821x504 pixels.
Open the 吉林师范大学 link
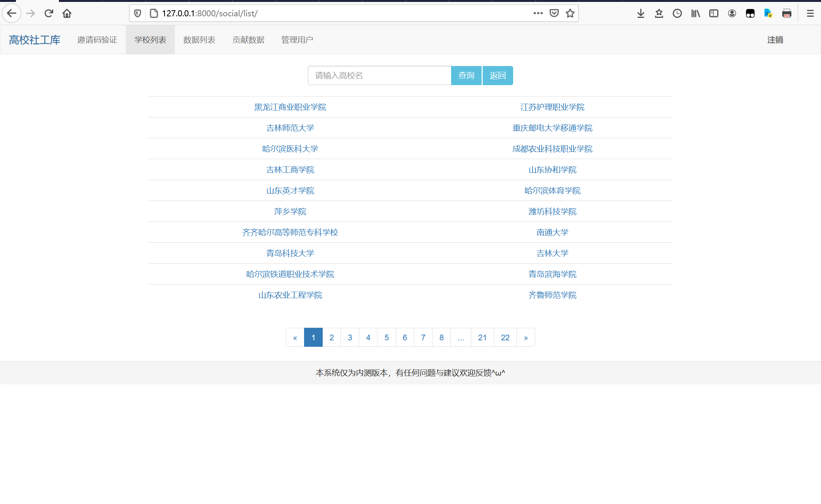[290, 128]
